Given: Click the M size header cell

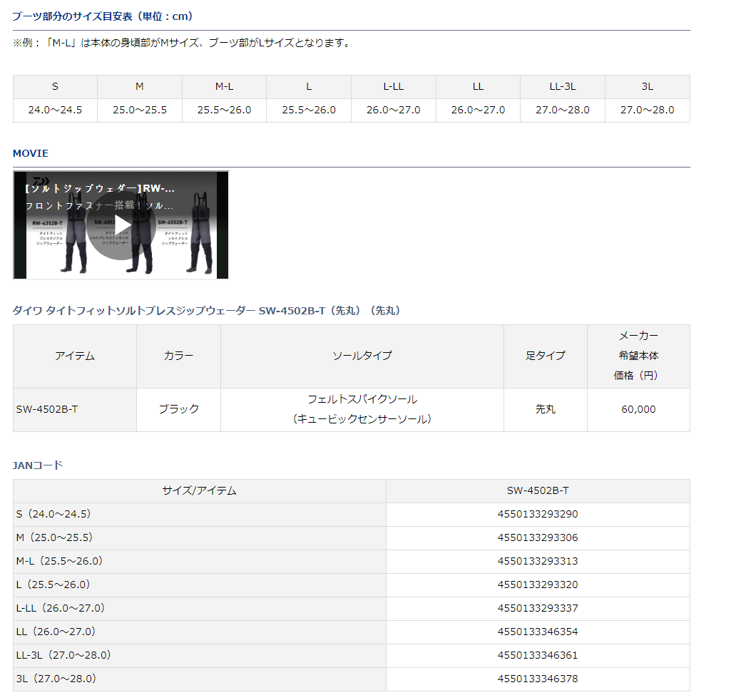Looking at the screenshot, I should click(x=139, y=87).
